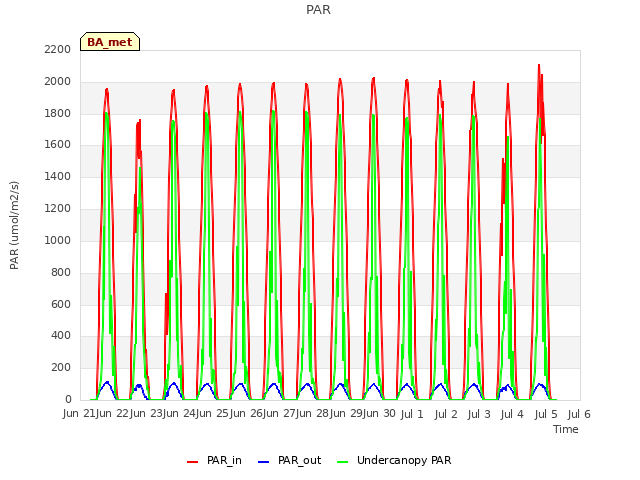Click the Jul 6 x-axis label

click(579, 414)
